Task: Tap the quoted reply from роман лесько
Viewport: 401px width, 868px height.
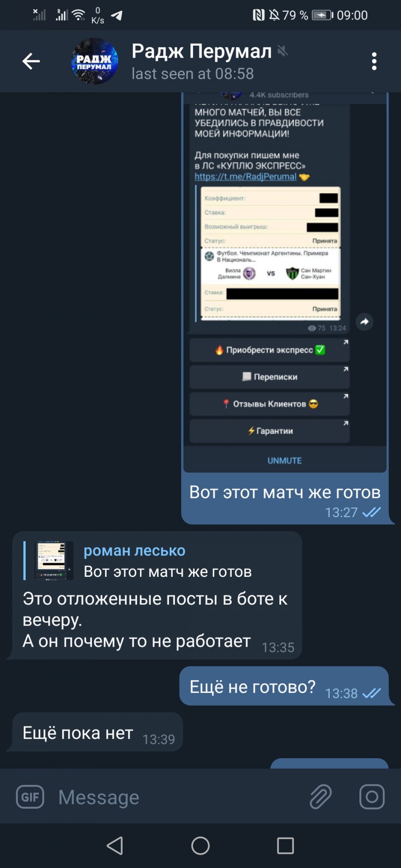Action: coord(157,561)
